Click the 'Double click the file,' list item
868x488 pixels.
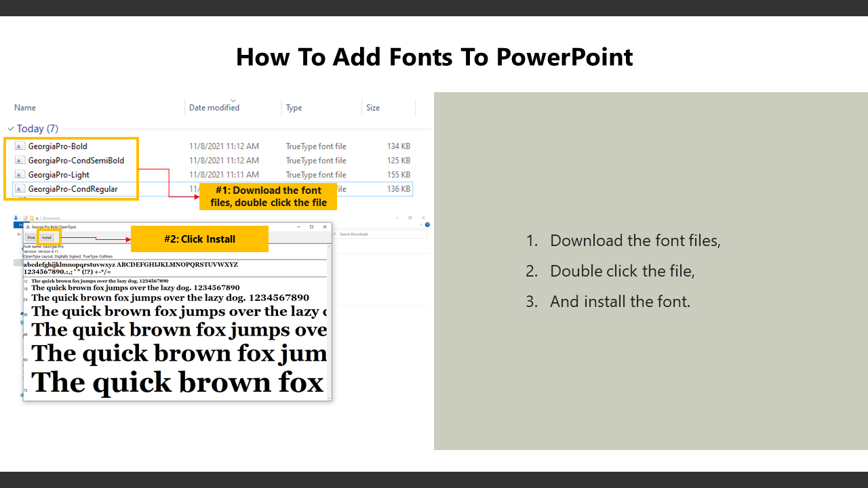tap(623, 271)
